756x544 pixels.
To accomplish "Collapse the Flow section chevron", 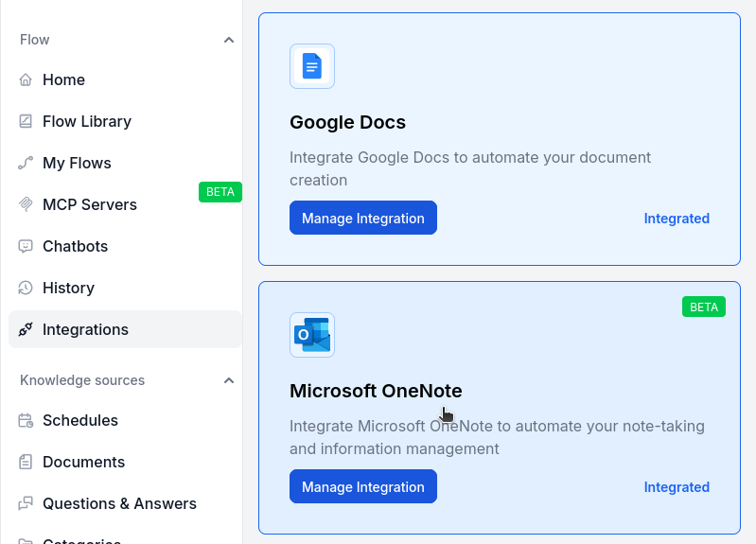I will tap(228, 40).
